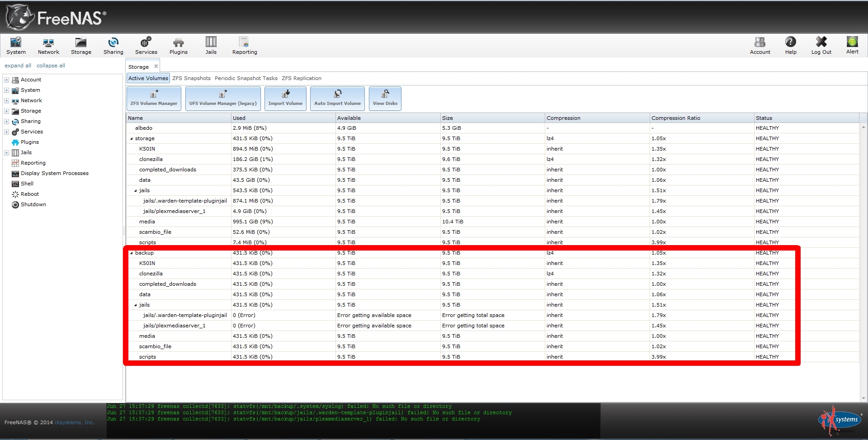Click the Auto Import Volume button
This screenshot has height=440, width=868.
338,98
